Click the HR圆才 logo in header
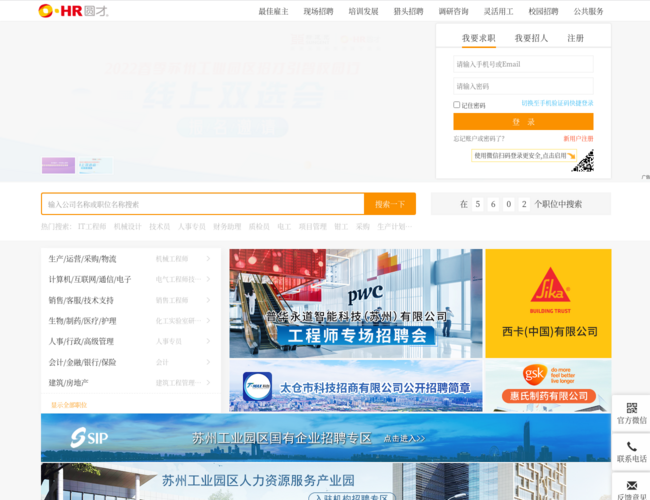The height and width of the screenshot is (500, 650). [x=73, y=11]
